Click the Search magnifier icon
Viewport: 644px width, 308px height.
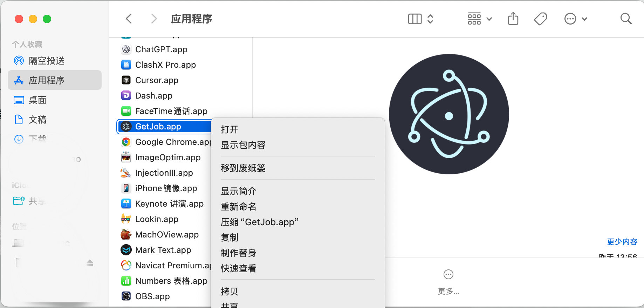pos(626,19)
